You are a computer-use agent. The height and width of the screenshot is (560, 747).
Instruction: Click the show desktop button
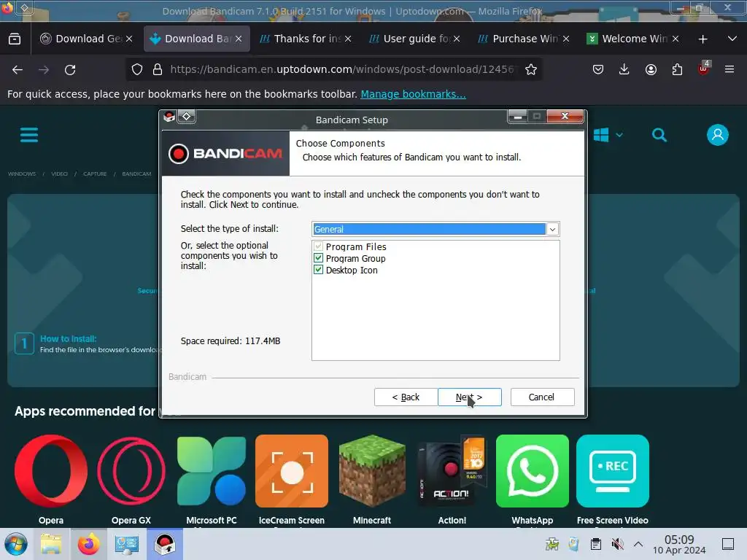click(x=728, y=544)
